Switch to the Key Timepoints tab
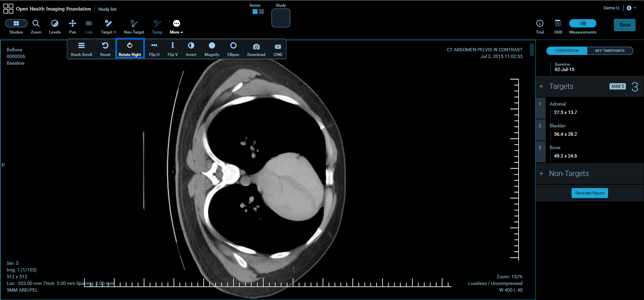The height and width of the screenshot is (300, 644). click(x=609, y=51)
